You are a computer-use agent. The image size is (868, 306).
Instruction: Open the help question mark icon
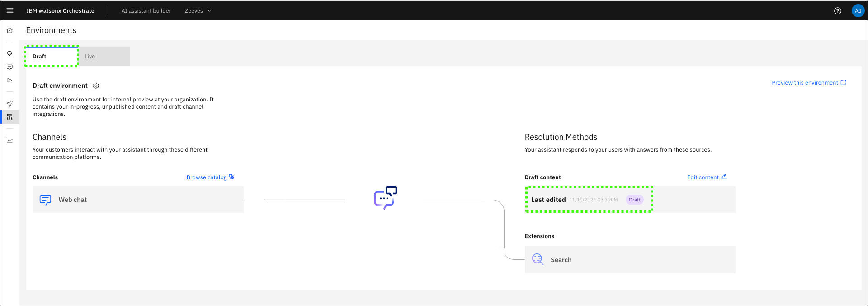pos(837,11)
